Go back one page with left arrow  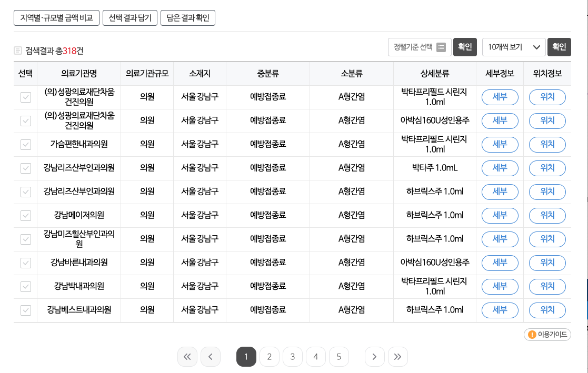211,357
